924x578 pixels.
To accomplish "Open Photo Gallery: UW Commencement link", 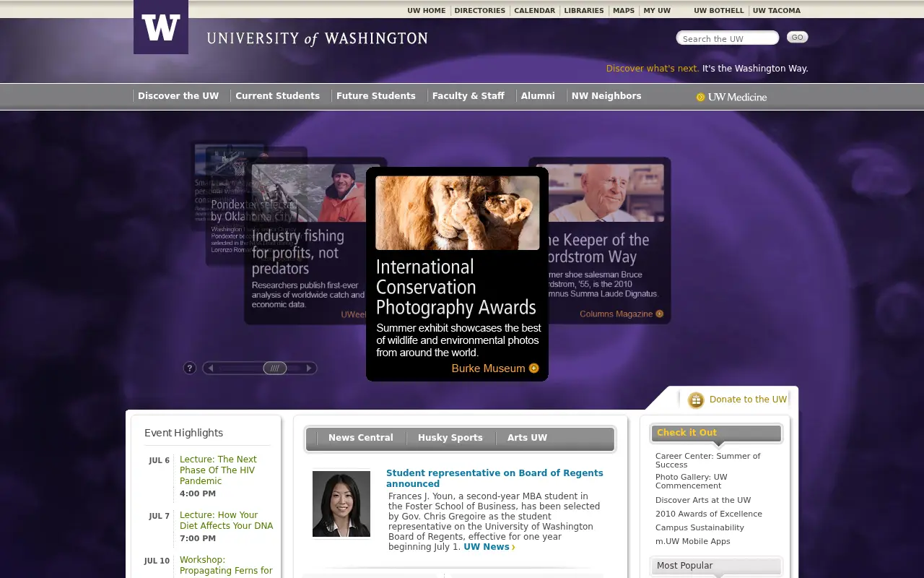I will (x=692, y=481).
